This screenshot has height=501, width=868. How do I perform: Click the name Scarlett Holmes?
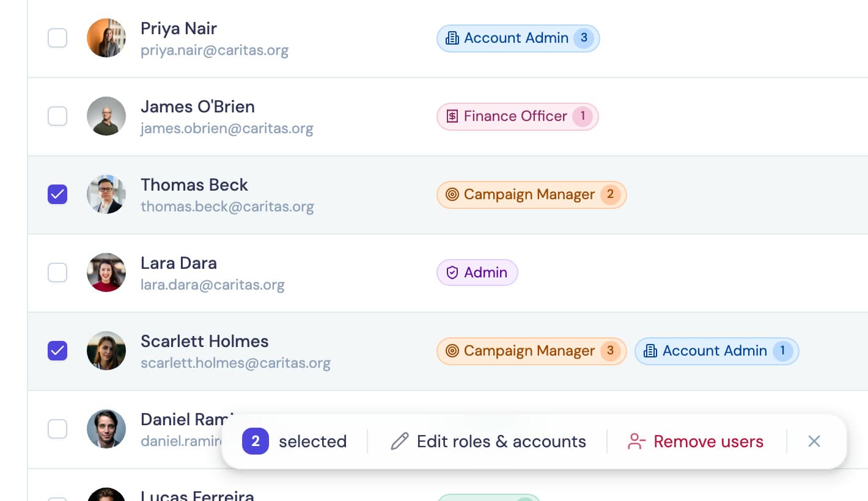pos(205,342)
